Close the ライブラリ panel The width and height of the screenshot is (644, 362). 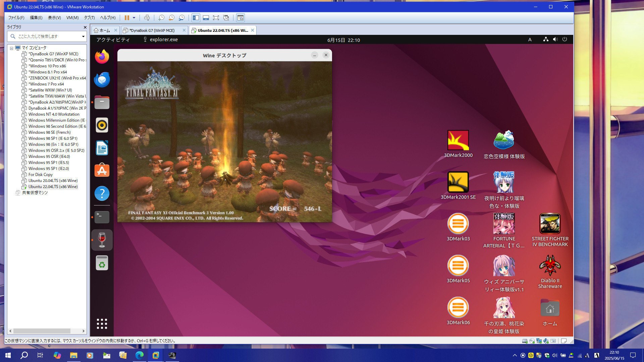click(x=85, y=27)
